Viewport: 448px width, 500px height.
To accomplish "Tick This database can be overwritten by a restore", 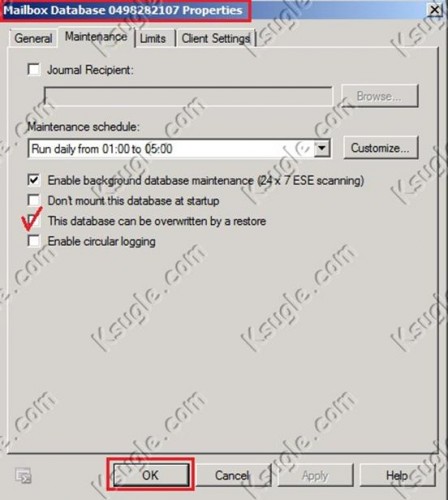I will 34,221.
